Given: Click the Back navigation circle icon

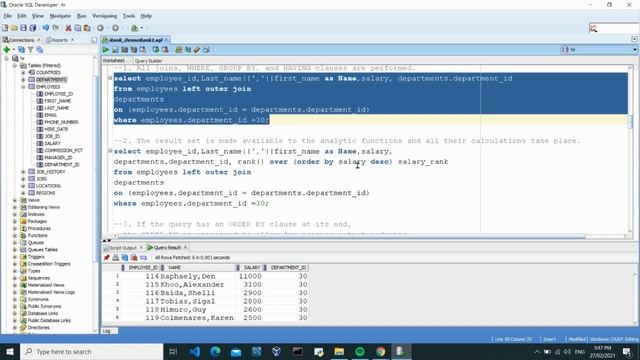Looking at the screenshot, I should [100, 28].
